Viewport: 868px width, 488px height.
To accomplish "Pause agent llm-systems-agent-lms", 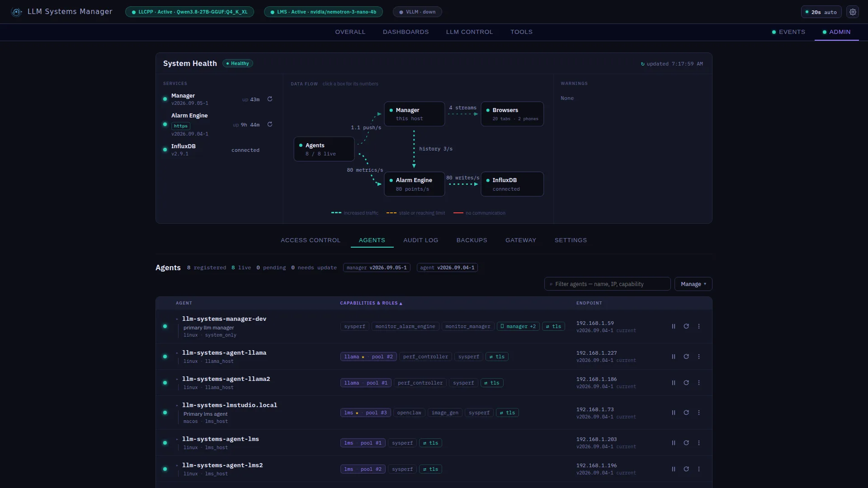I will pyautogui.click(x=674, y=443).
